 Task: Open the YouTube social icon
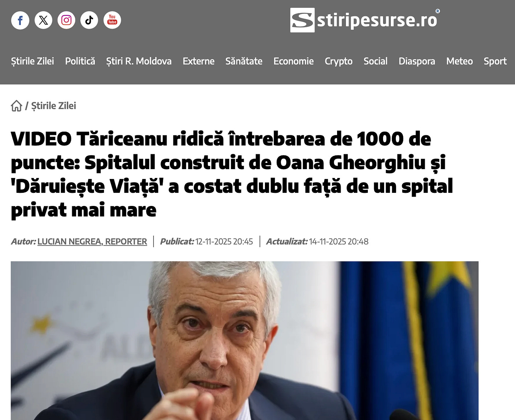pyautogui.click(x=112, y=20)
